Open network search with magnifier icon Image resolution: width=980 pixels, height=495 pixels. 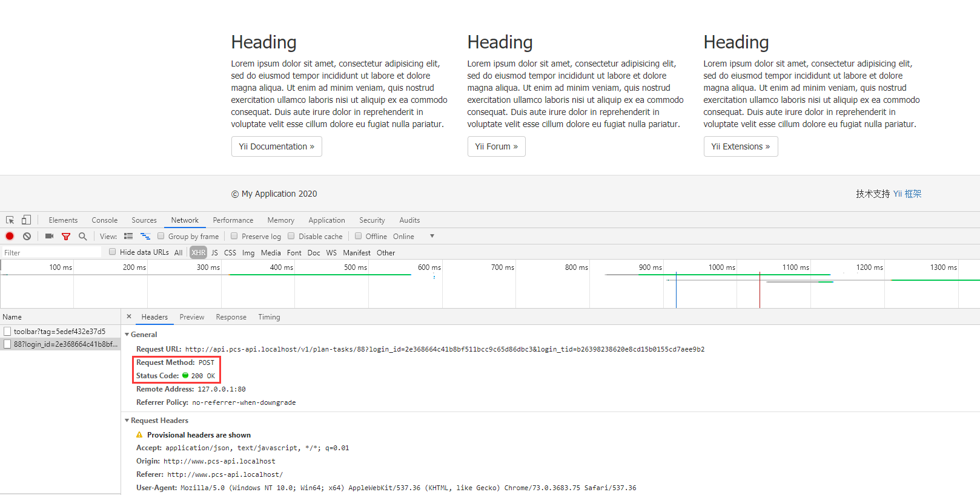click(83, 237)
